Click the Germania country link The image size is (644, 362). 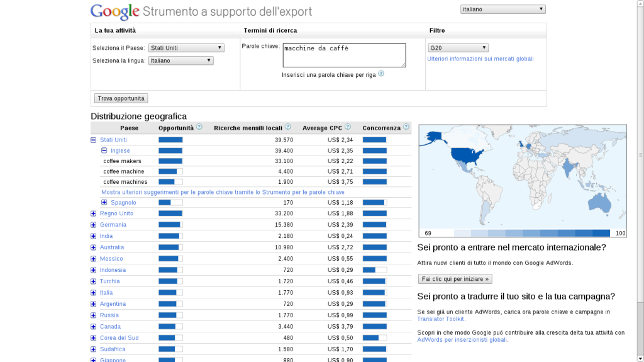pos(113,225)
